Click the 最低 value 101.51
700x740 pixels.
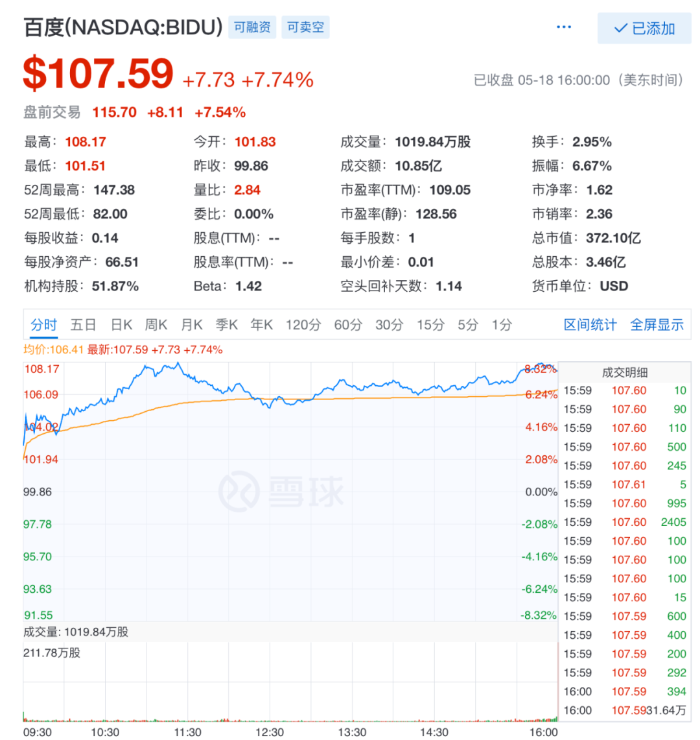[x=85, y=165]
